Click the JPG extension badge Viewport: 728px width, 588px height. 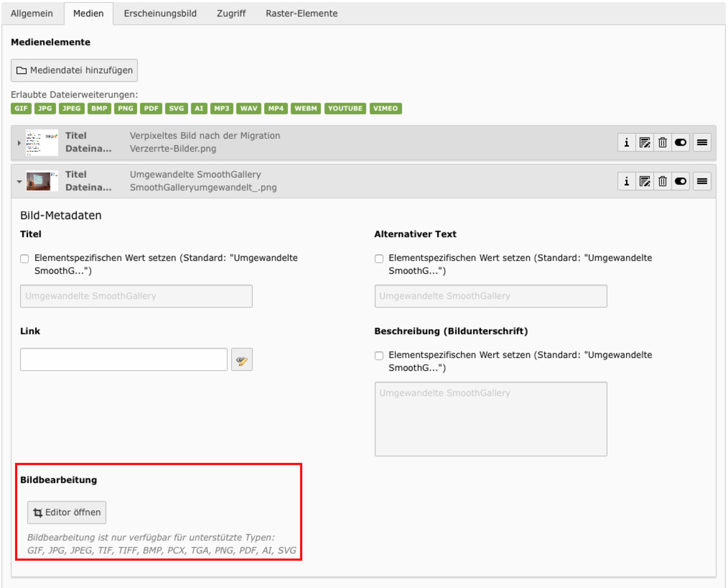click(45, 109)
